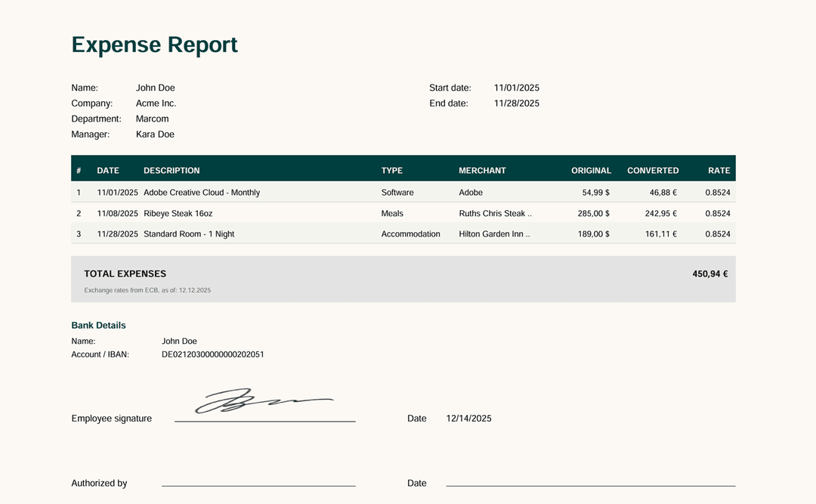Click the TYPE column header
The height and width of the screenshot is (504, 816).
(x=392, y=170)
